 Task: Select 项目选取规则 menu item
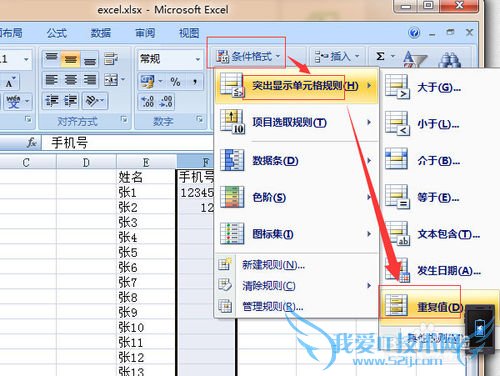(297, 123)
